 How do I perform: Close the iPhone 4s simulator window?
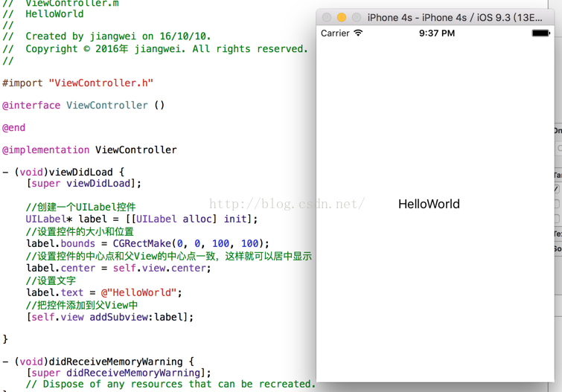327,17
